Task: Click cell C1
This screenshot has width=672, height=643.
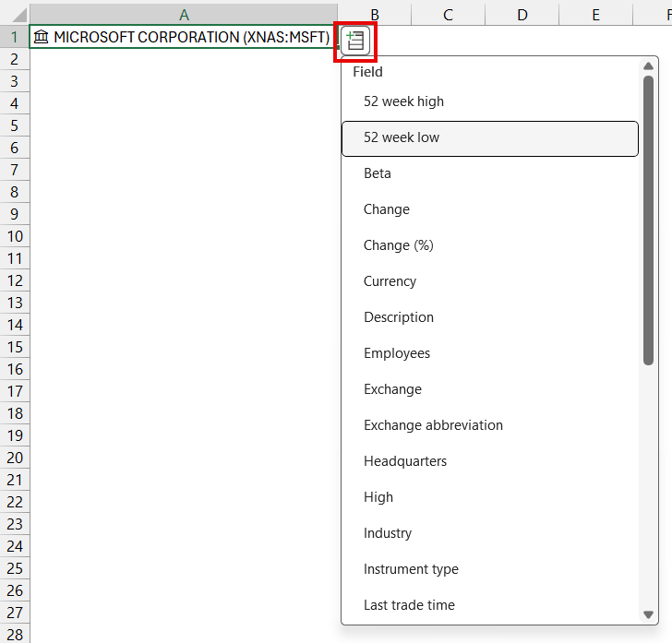Action: click(449, 37)
